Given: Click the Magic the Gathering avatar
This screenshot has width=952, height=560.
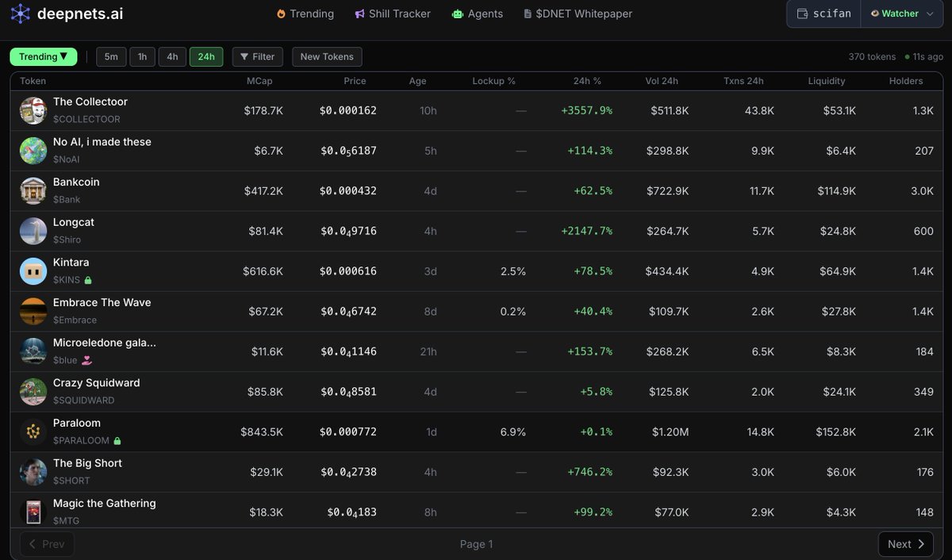Looking at the screenshot, I should click(x=33, y=512).
